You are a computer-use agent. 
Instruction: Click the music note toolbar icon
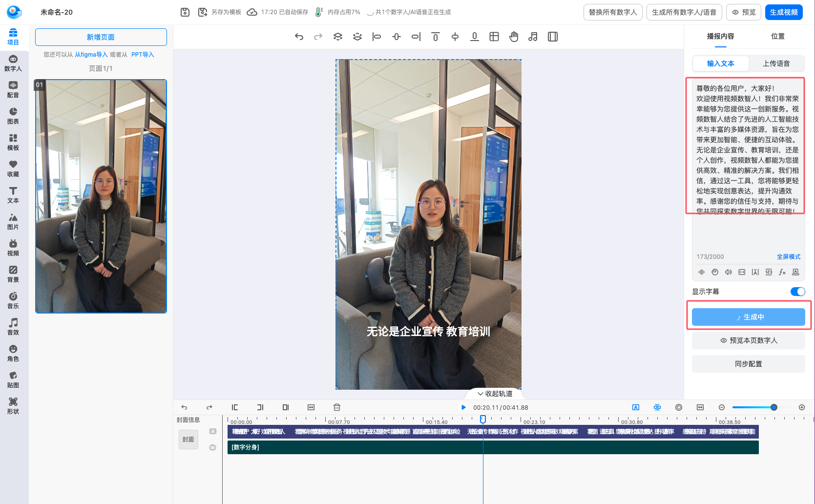click(533, 37)
